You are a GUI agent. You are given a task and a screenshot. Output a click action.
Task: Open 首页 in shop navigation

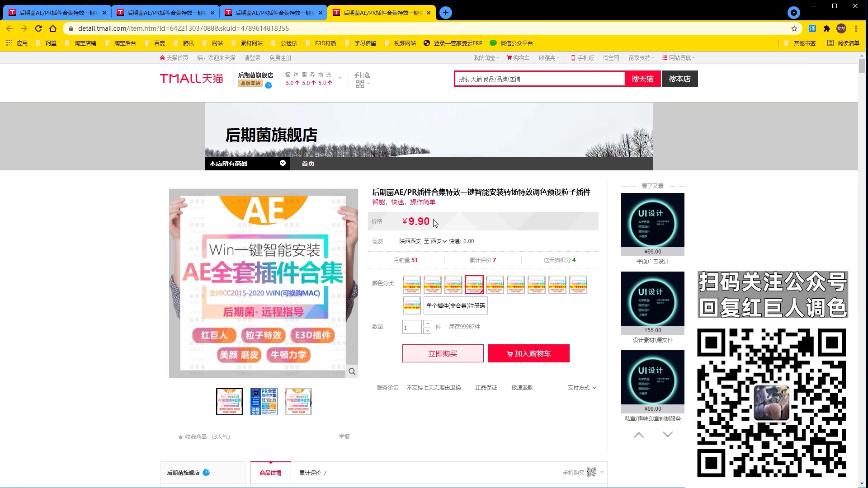[308, 164]
